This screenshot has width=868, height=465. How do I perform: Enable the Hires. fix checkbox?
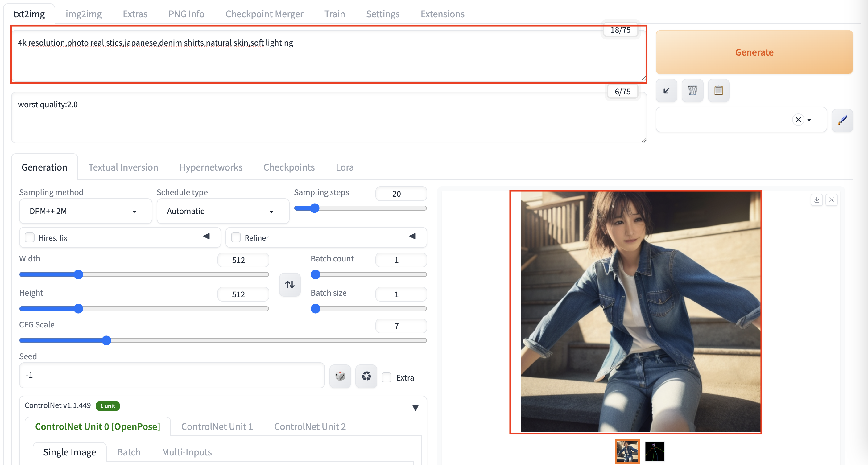[30, 237]
